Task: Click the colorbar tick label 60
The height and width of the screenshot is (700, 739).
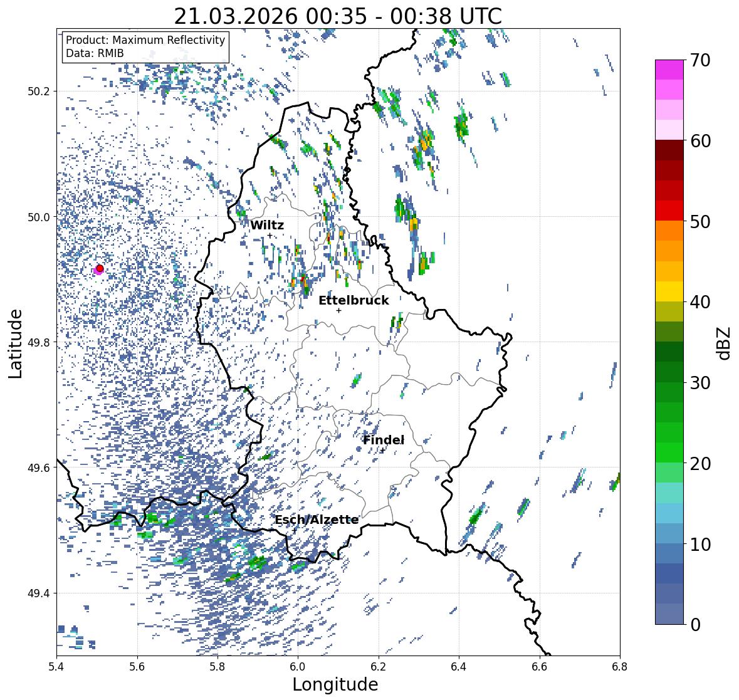Action: click(x=700, y=141)
